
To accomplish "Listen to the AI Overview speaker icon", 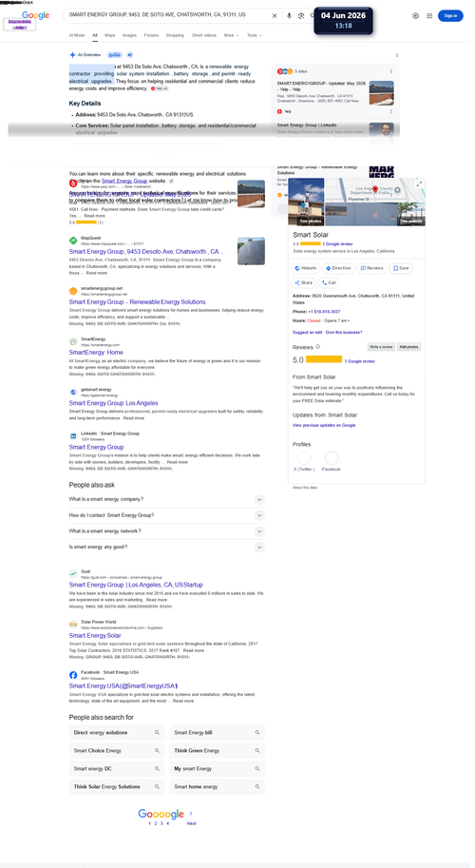I will coord(130,55).
